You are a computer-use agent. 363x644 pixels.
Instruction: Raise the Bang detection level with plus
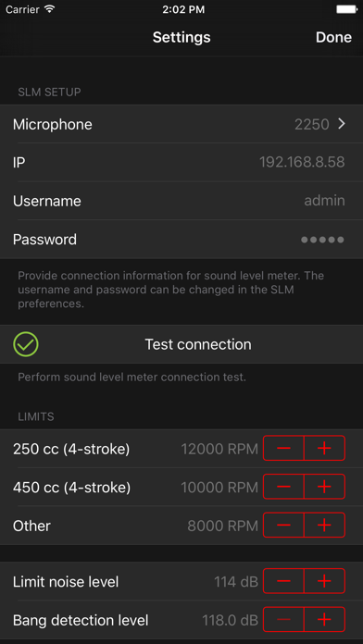[x=324, y=619]
